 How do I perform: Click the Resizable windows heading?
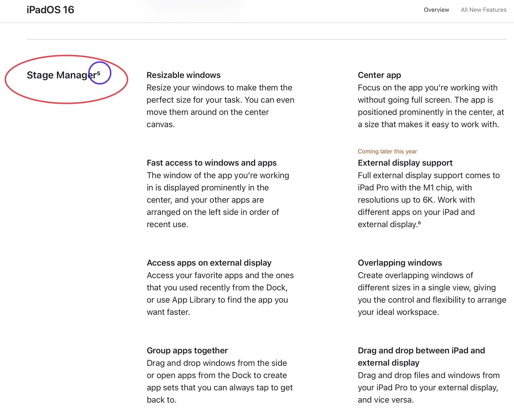coord(183,75)
